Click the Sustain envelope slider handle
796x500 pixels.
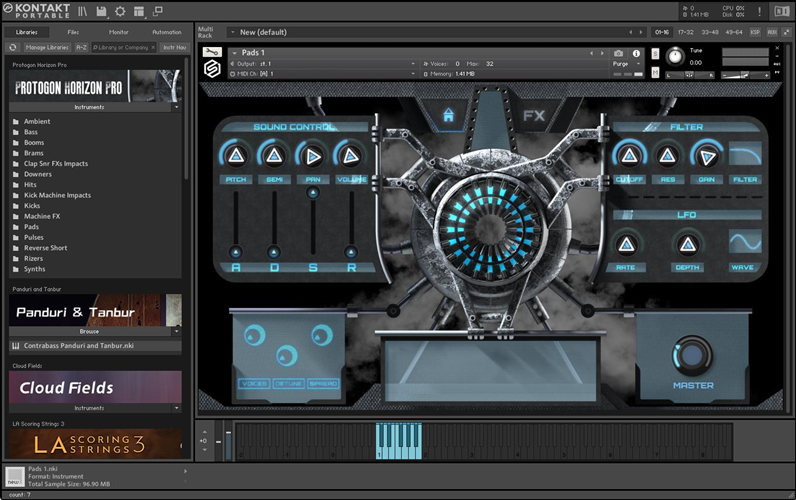(312, 191)
